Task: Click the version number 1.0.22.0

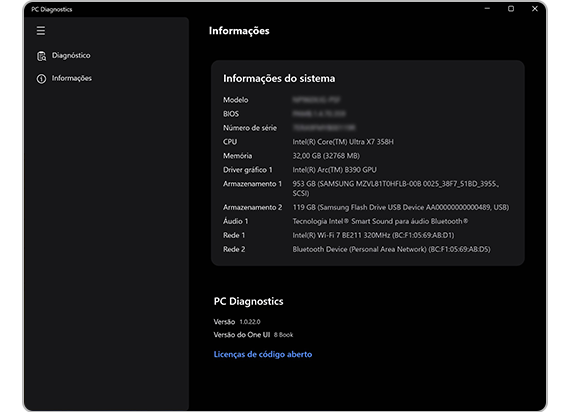Action: click(x=250, y=322)
